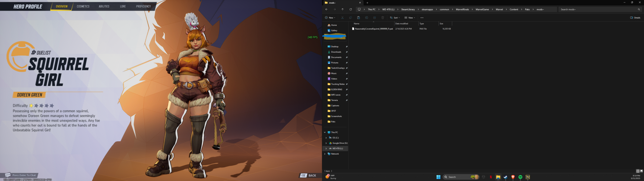Image resolution: width=644 pixels, height=181 pixels.
Task: Click the Share icon in the toolbar
Action: point(375,18)
